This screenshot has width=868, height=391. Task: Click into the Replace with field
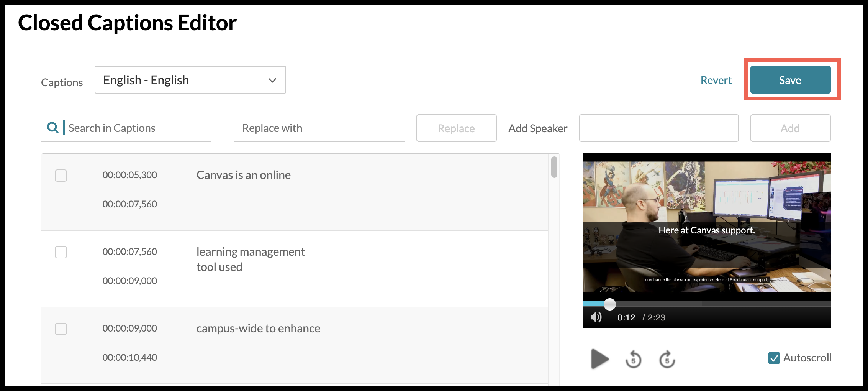pyautogui.click(x=319, y=128)
